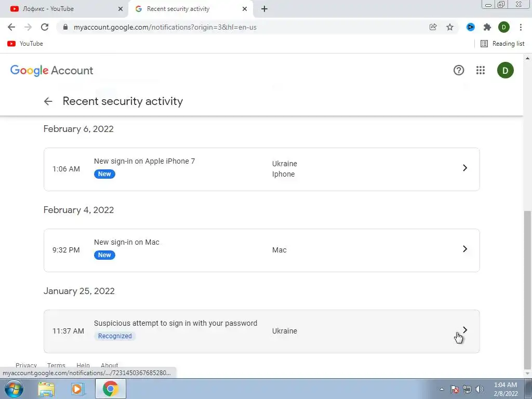532x399 pixels.
Task: Open the blue extension icon in toolbar
Action: click(x=471, y=27)
